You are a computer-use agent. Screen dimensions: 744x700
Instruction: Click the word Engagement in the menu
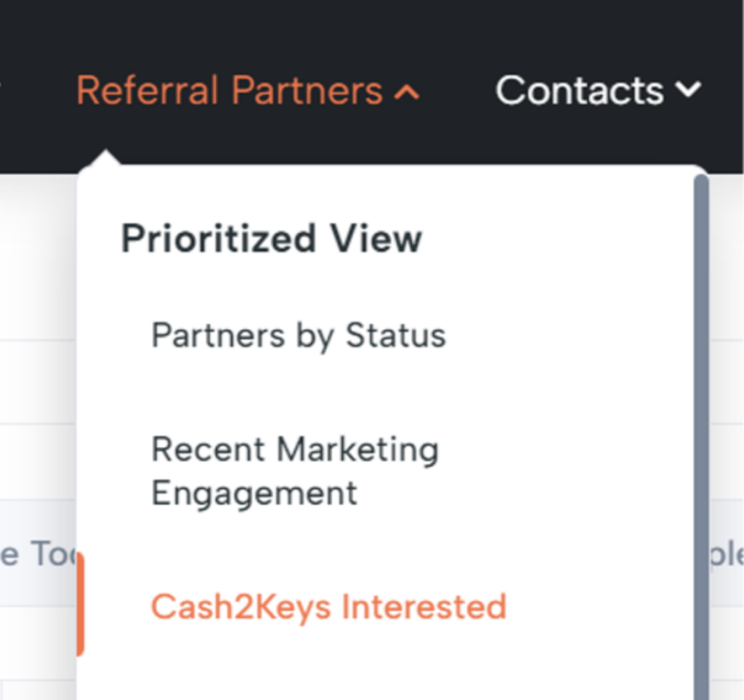[x=254, y=493]
